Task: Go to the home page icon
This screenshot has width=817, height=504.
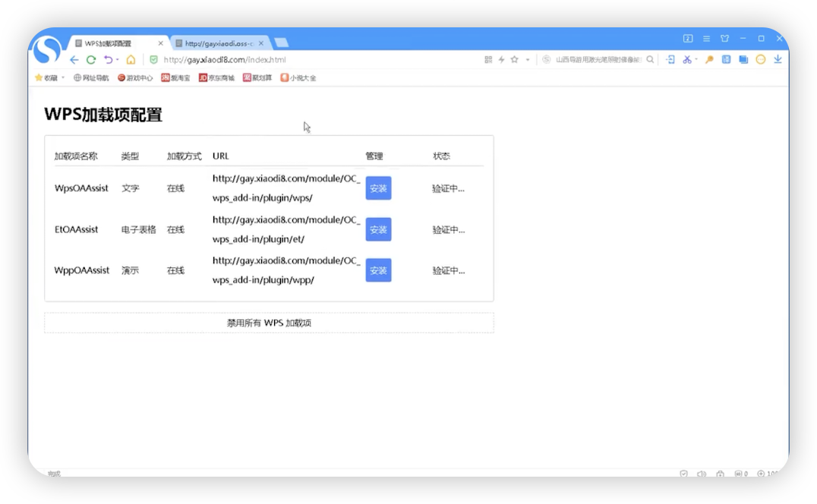Action: pyautogui.click(x=131, y=60)
